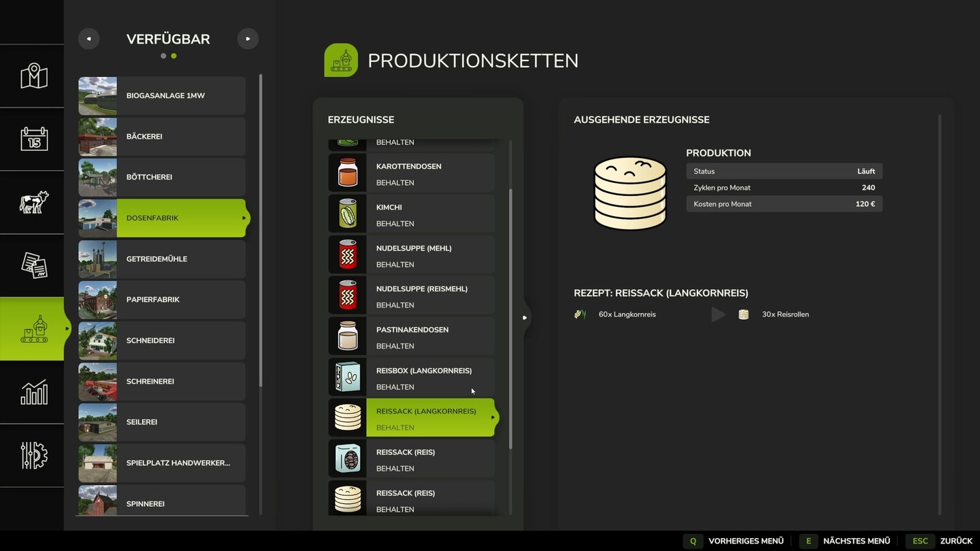980x551 pixels.
Task: Click Biogasanlage 1MW thumbnail image
Action: point(97,96)
